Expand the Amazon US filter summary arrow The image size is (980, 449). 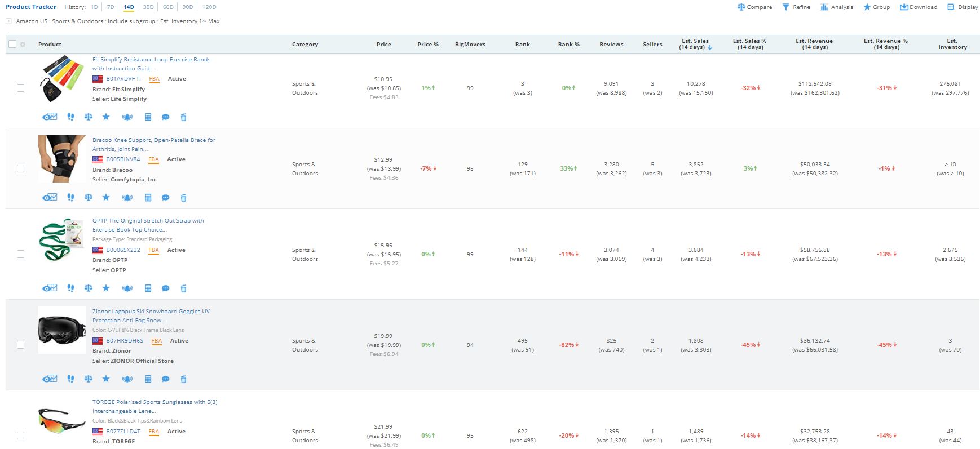8,21
